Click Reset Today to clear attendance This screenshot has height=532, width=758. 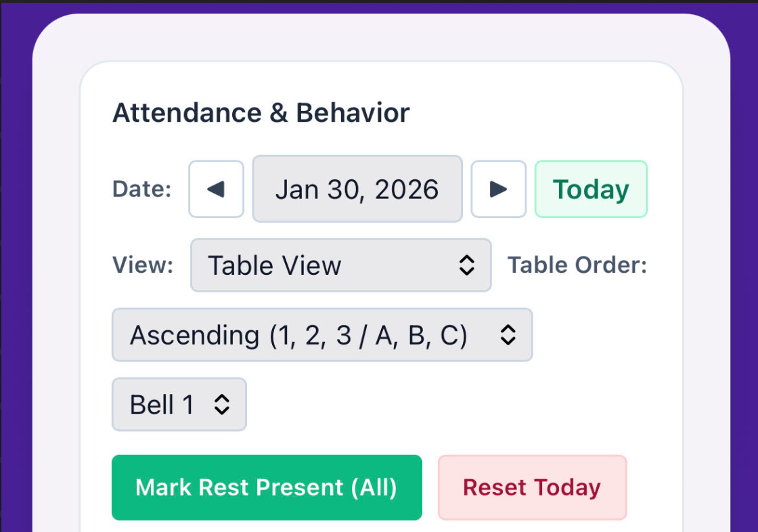click(532, 487)
